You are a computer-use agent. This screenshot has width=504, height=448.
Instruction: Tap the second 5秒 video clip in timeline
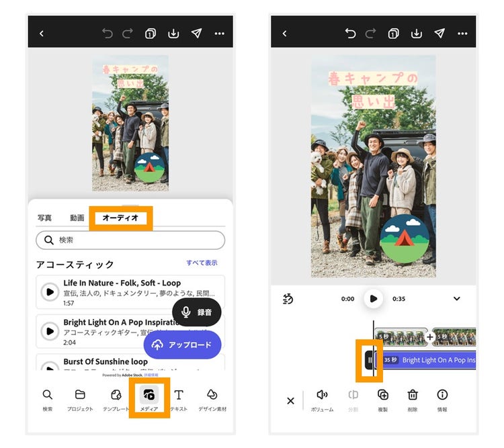454,337
